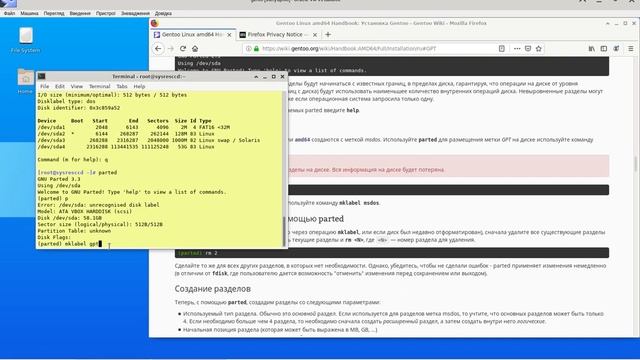
Task: Toggle Firefox reader view
Action: [x=502, y=49]
